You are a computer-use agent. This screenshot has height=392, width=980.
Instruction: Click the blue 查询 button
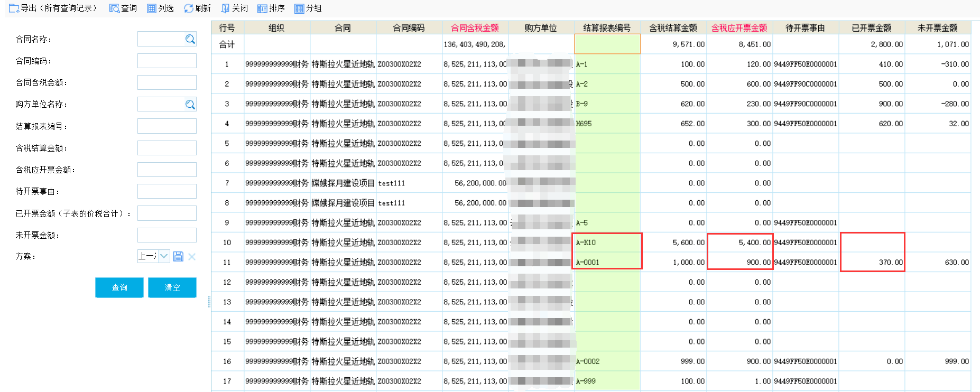point(119,287)
